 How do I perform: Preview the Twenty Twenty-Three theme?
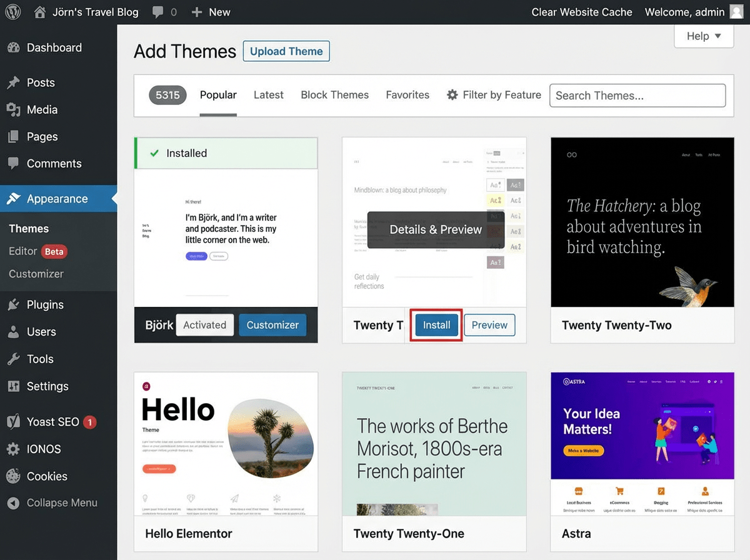pos(489,325)
